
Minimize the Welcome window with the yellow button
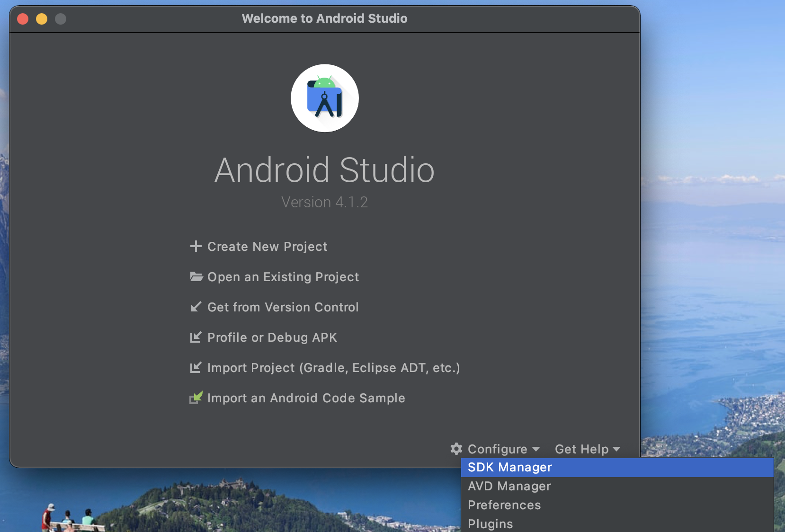[x=42, y=19]
